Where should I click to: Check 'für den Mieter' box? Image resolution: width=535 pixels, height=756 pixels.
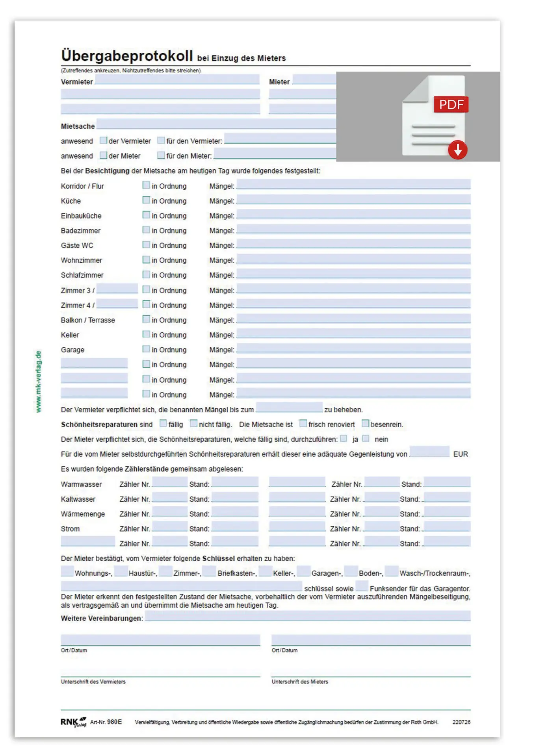pos(161,156)
